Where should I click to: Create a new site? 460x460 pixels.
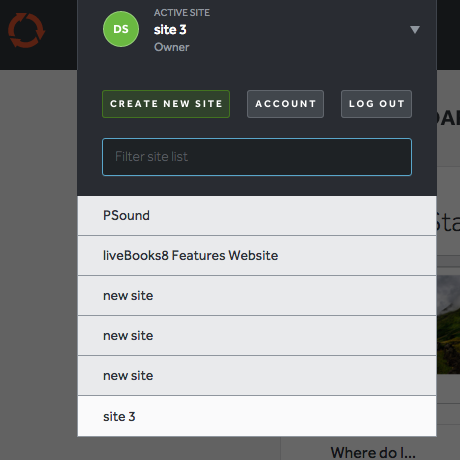pyautogui.click(x=166, y=104)
